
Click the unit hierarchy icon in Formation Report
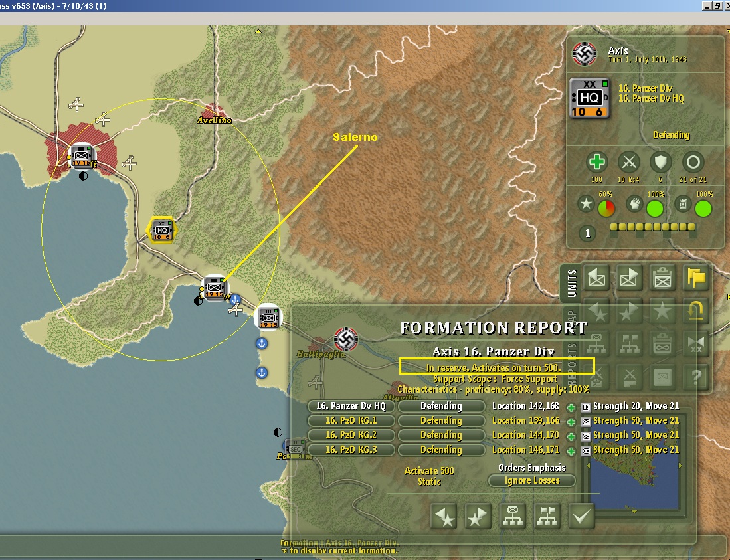click(x=513, y=516)
